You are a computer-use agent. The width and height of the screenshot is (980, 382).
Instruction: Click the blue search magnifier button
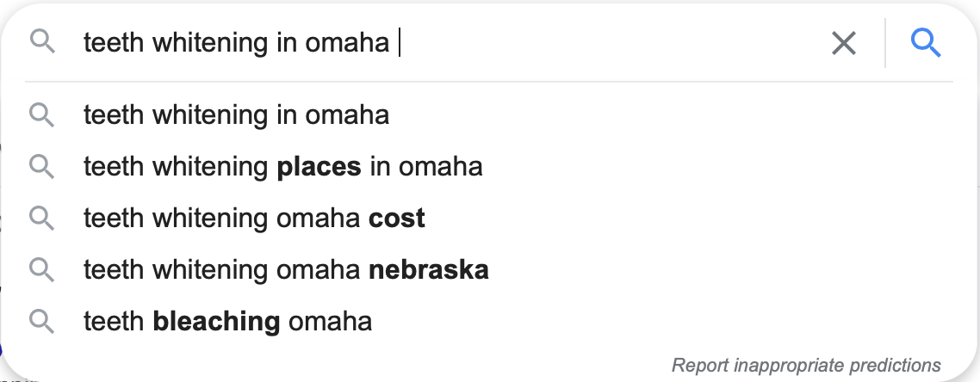(x=926, y=42)
